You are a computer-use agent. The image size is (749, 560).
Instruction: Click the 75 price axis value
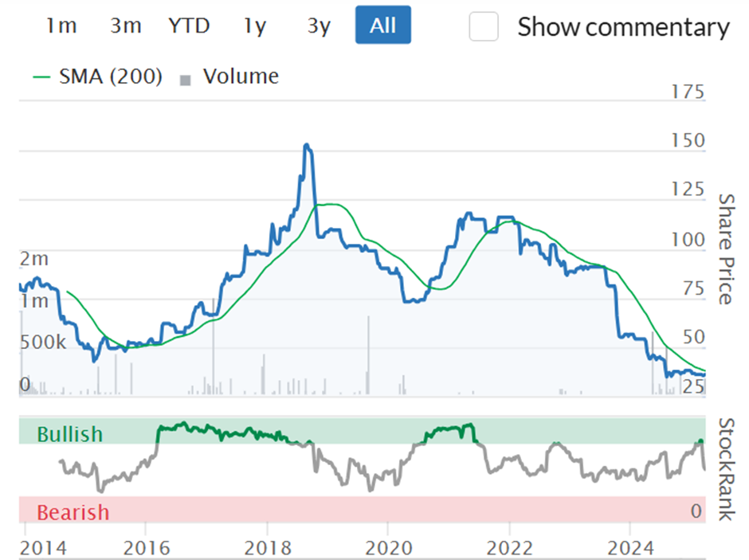tap(693, 289)
